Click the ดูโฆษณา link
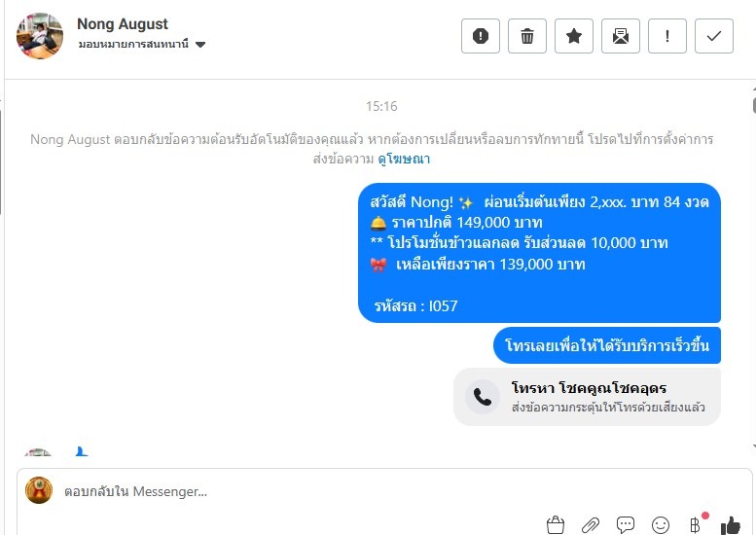 coord(404,159)
